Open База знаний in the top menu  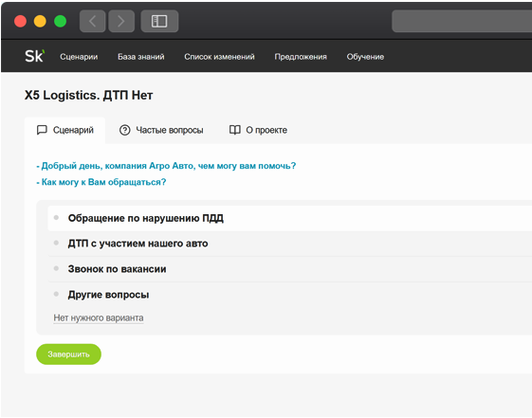point(140,57)
